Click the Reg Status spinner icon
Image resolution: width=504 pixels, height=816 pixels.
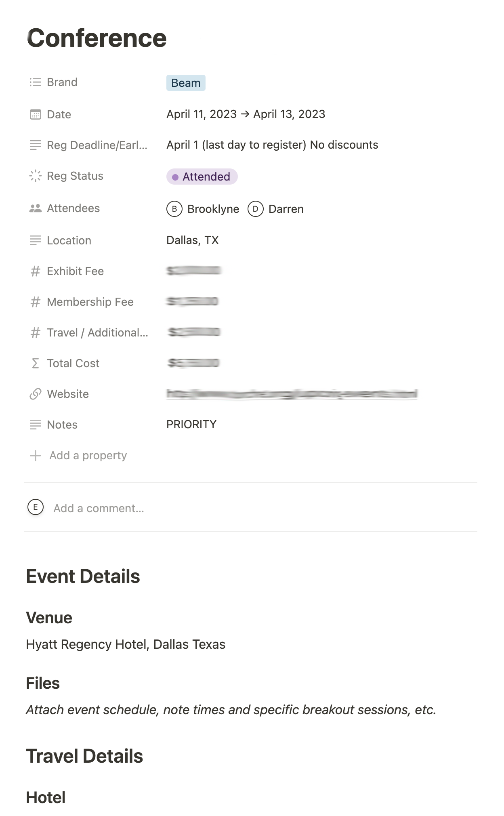(x=36, y=176)
